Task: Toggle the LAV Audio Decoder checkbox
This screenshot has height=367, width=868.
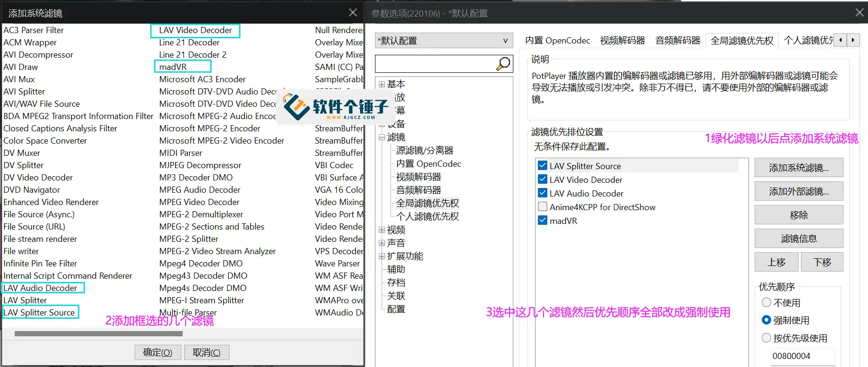Action: (x=543, y=193)
